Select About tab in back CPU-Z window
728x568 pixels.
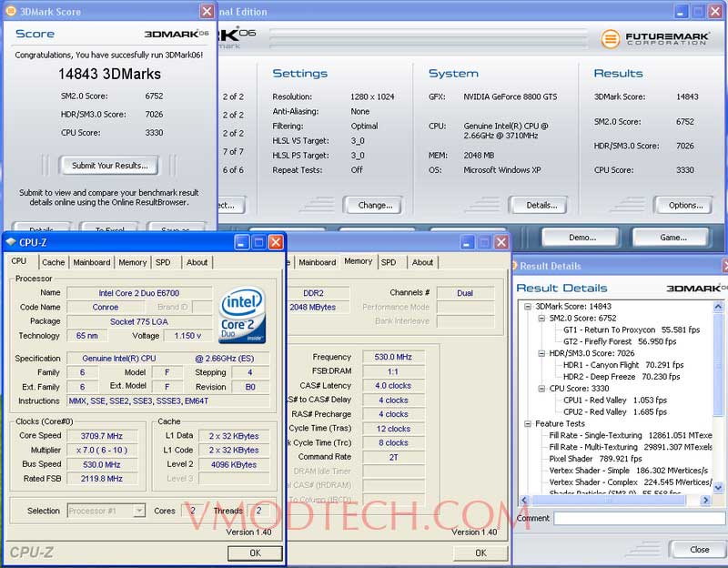pos(422,262)
